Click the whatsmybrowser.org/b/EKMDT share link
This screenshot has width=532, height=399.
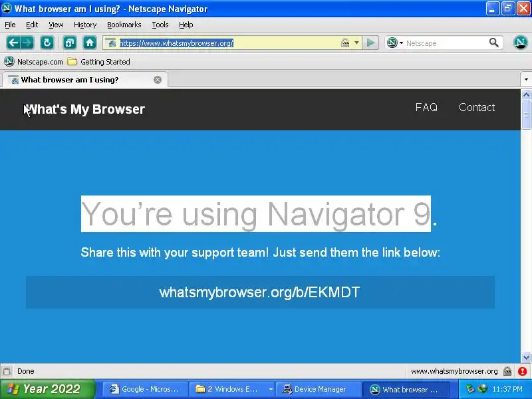coord(260,292)
